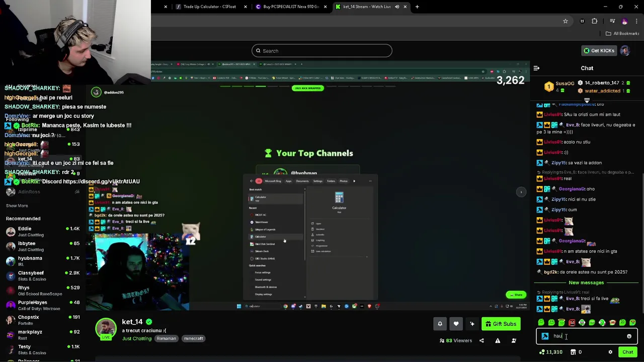The image size is (644, 362).
Task: Report stream with warning triangle icon
Action: [498, 340]
